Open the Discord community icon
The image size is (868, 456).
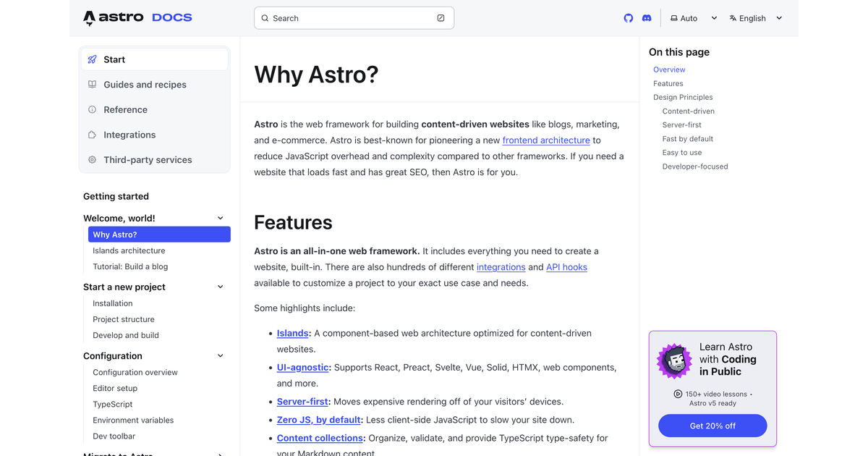tap(647, 18)
